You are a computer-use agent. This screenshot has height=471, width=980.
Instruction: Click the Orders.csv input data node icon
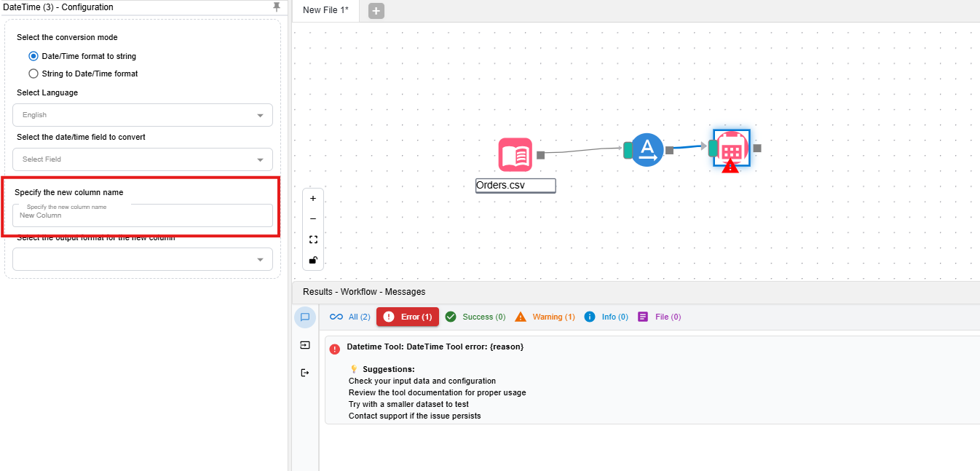tap(515, 154)
